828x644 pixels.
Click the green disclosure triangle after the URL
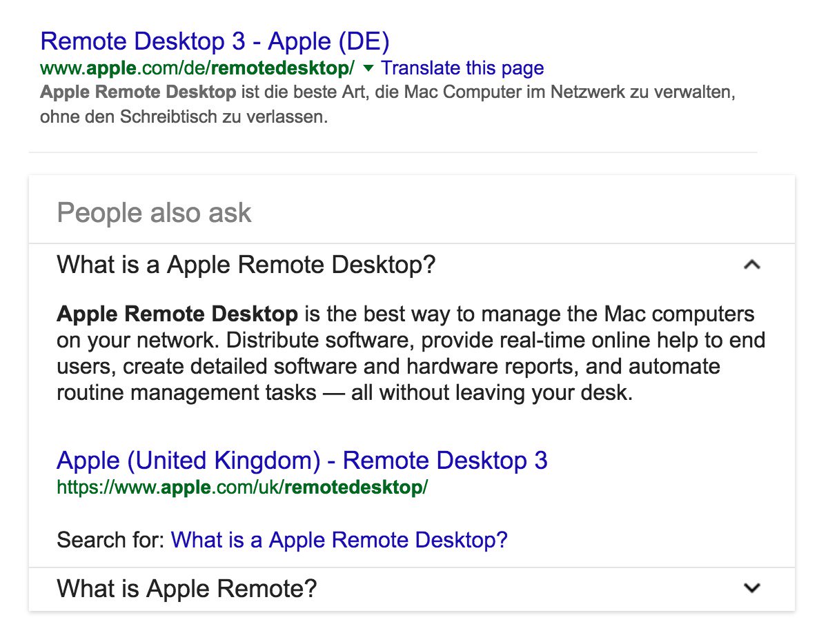pos(368,69)
